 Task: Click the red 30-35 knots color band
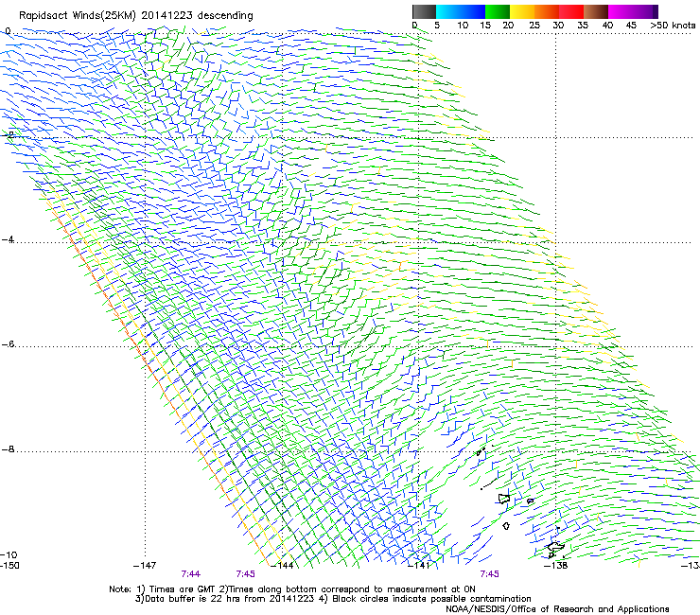571,11
